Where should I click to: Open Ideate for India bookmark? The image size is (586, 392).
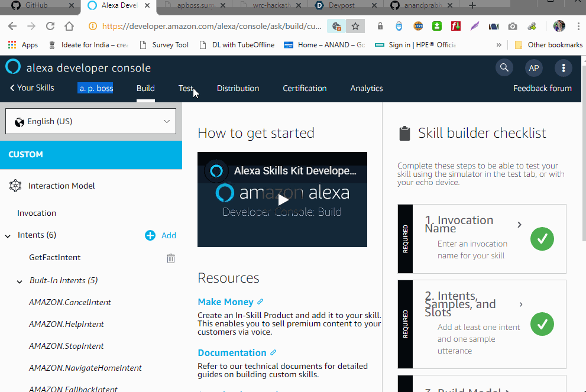point(89,45)
